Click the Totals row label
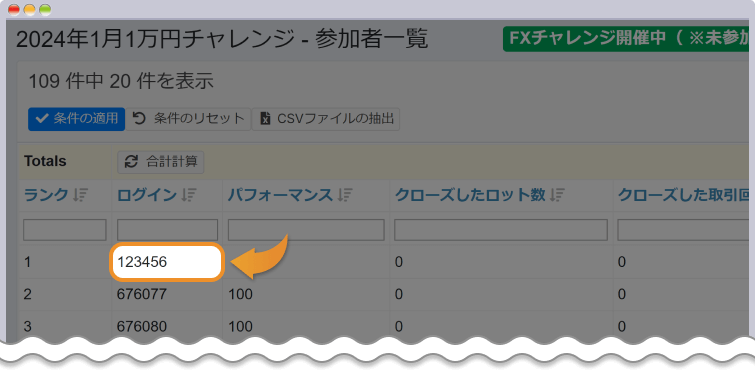The height and width of the screenshot is (373, 755). click(45, 161)
